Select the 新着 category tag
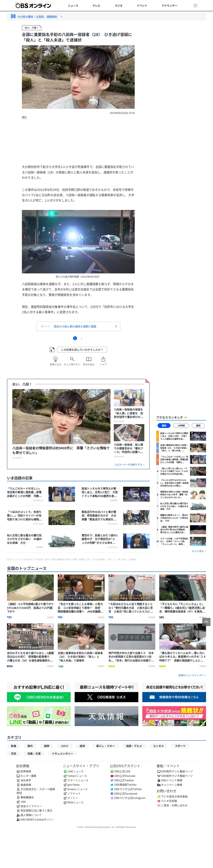 click(13, 746)
